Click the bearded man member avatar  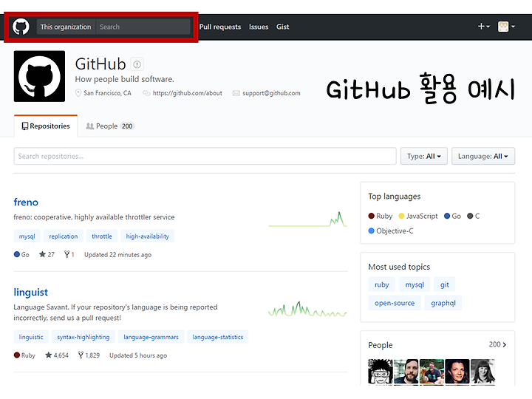tap(406, 372)
